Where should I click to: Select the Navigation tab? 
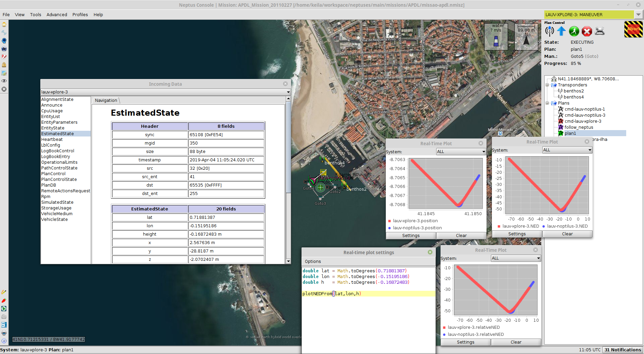(106, 101)
